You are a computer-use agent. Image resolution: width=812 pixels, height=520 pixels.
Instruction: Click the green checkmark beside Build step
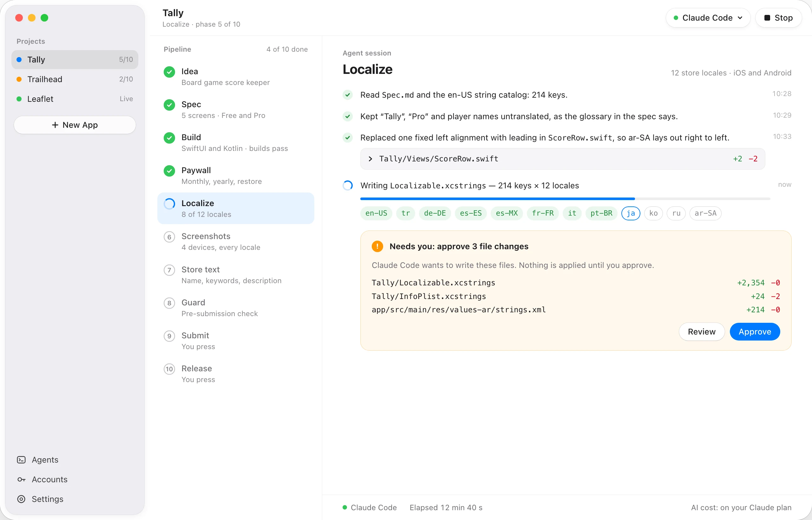click(x=169, y=138)
